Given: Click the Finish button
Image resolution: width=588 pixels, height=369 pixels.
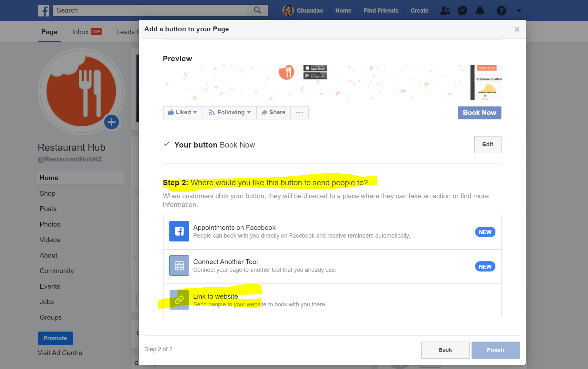Looking at the screenshot, I should (495, 350).
